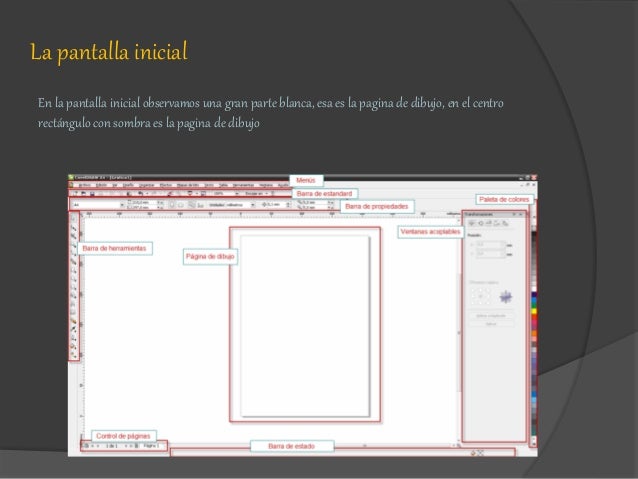Screen dimensions: 638x479
Task: Check the center anchor point in the docker grid
Action: coord(481,296)
